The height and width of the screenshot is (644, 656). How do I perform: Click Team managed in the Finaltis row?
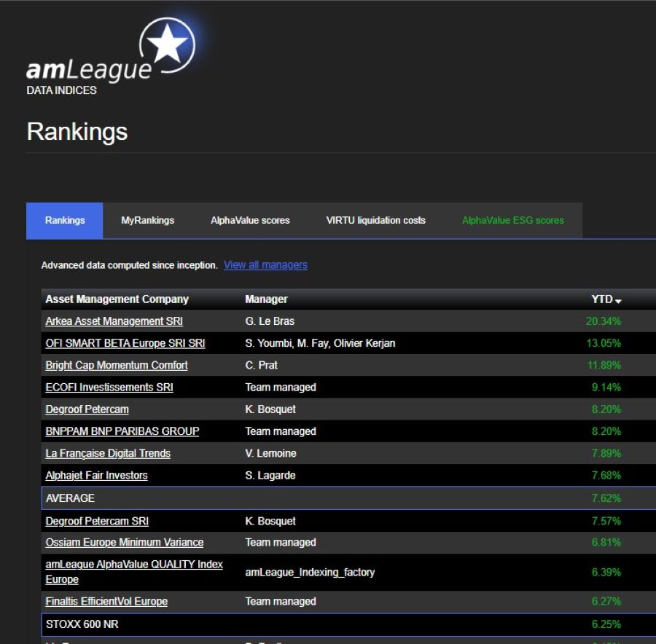pos(281,601)
